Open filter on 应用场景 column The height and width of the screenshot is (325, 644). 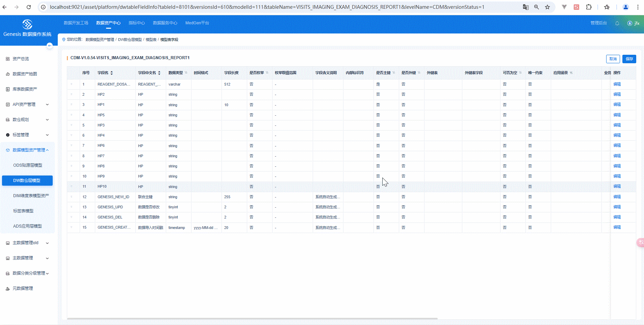click(x=571, y=73)
